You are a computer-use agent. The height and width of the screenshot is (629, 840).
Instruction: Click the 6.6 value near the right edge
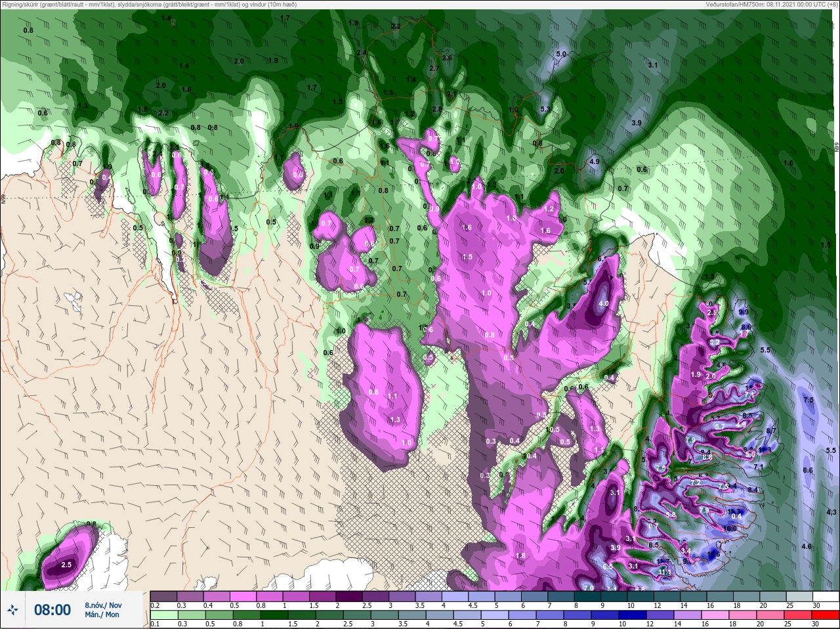click(x=808, y=470)
